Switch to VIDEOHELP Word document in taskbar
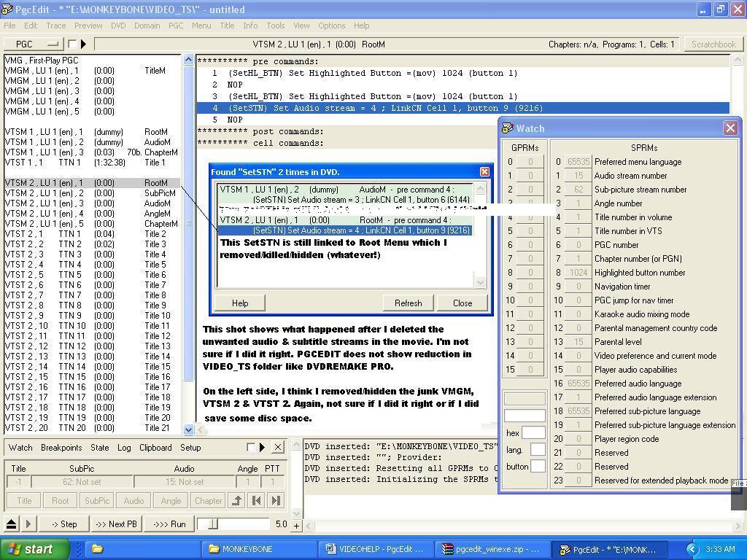The height and width of the screenshot is (560, 747). click(x=376, y=548)
